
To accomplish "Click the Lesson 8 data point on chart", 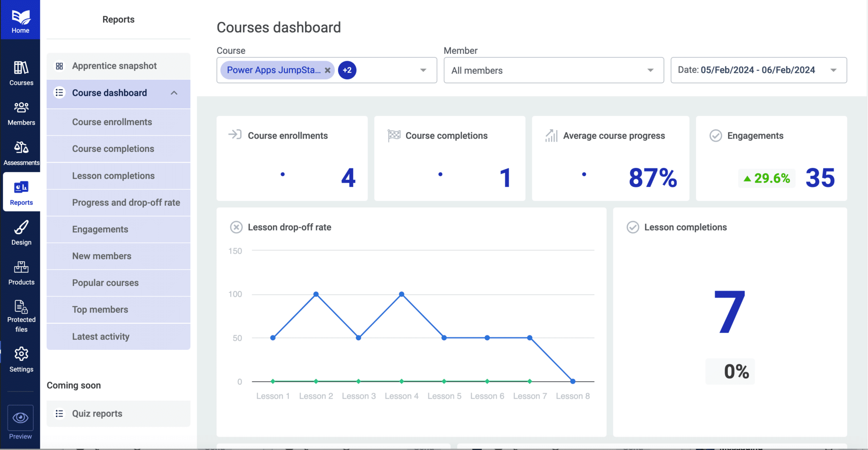I will tap(573, 381).
